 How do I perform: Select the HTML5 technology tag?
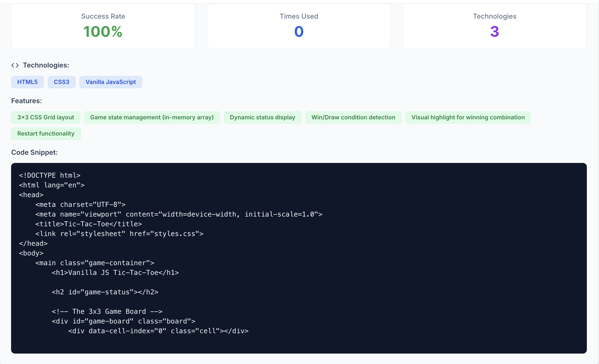(x=27, y=82)
